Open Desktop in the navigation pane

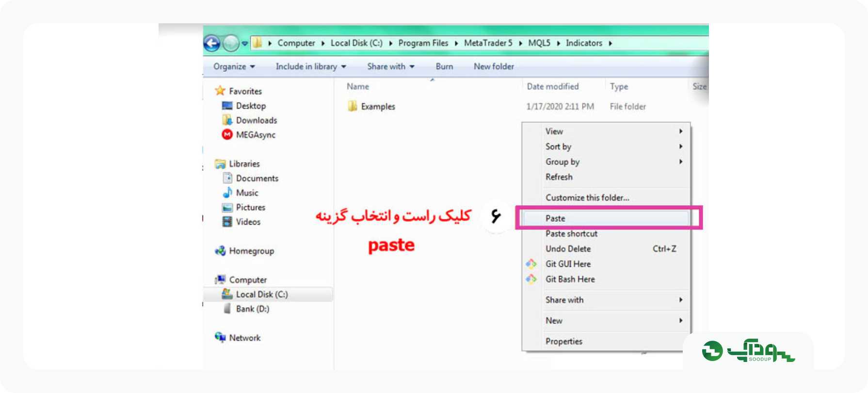coord(251,106)
